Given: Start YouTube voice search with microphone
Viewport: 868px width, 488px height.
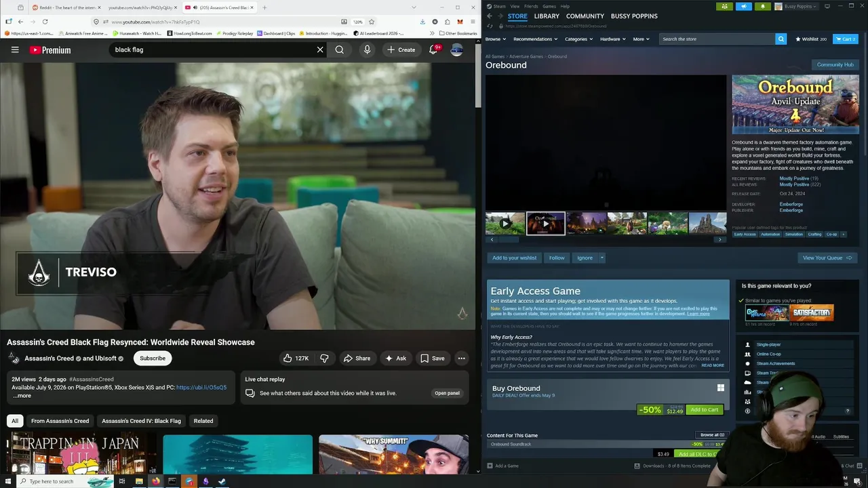Looking at the screenshot, I should tap(367, 49).
